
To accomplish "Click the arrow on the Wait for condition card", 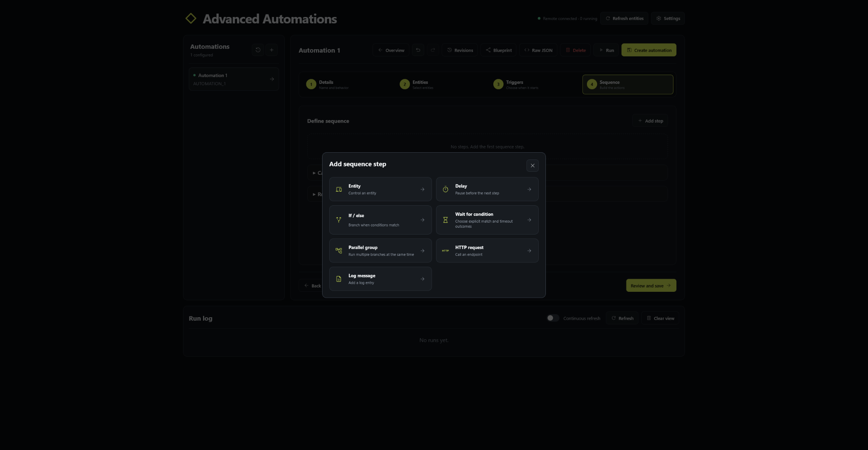I will coord(529,220).
